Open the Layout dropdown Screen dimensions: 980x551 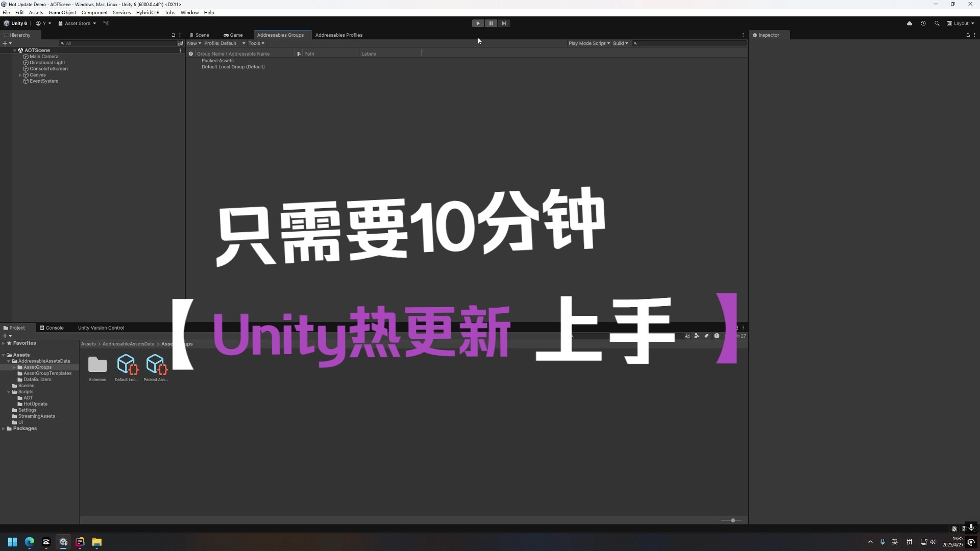[x=961, y=23]
